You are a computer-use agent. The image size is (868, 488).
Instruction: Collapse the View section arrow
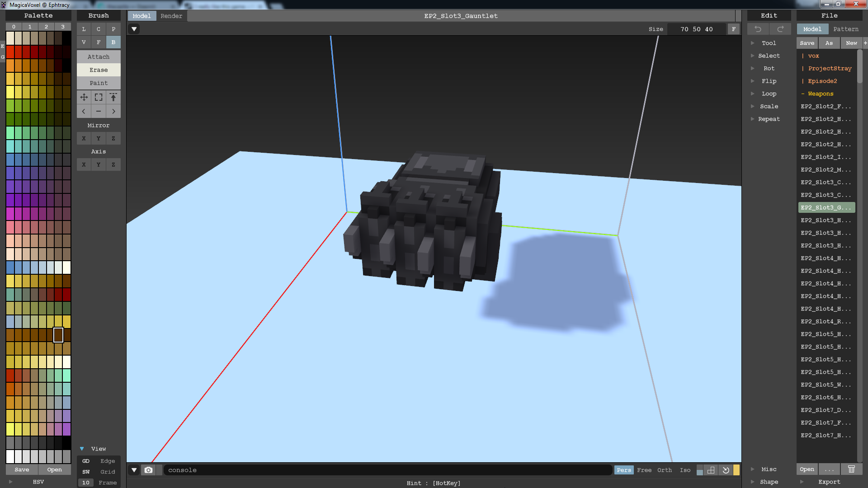pyautogui.click(x=82, y=449)
